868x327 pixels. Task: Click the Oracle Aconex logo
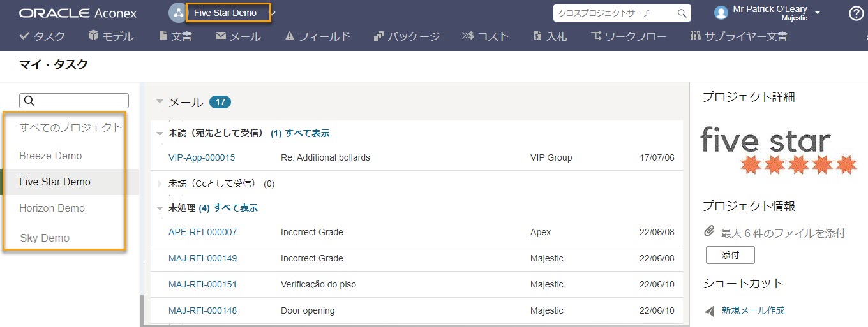(x=77, y=13)
